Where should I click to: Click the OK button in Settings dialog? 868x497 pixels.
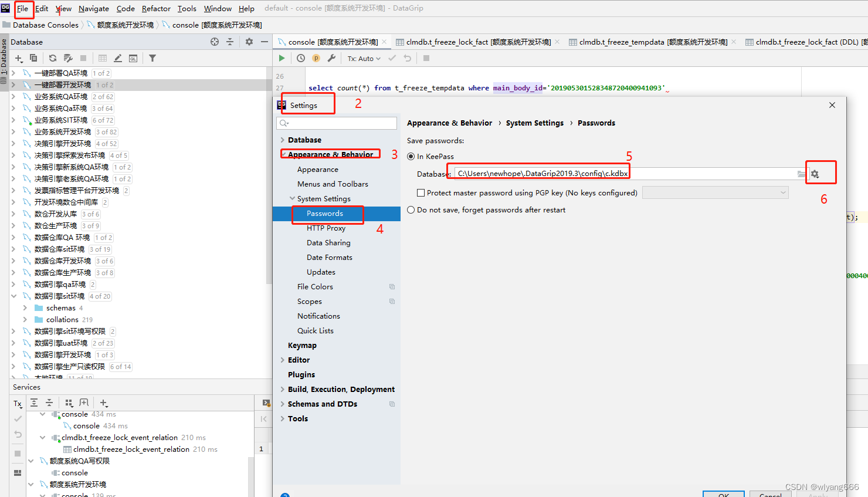click(x=723, y=494)
